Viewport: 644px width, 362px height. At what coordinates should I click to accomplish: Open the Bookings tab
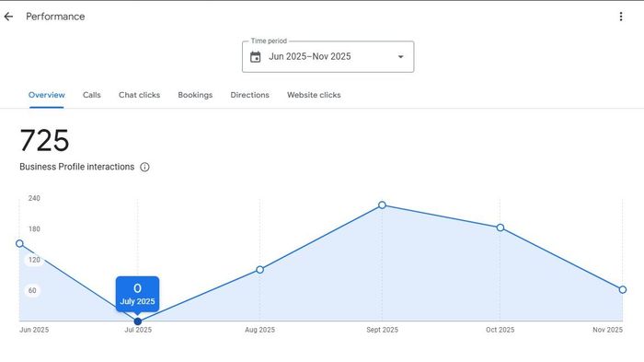coord(195,95)
